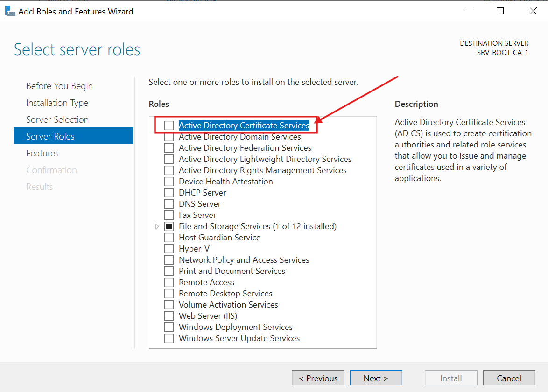Check the Hyper-V role
Image resolution: width=548 pixels, height=392 pixels.
pos(169,248)
